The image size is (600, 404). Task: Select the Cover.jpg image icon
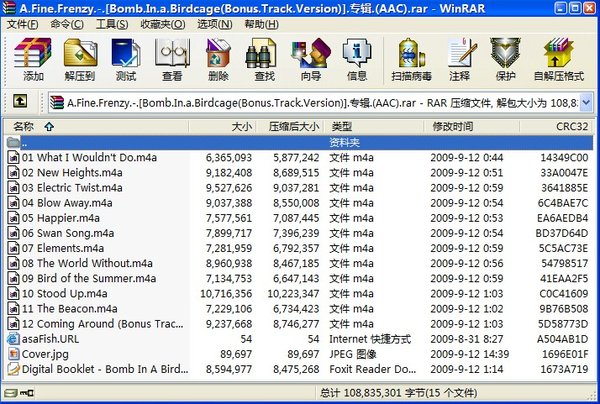pyautogui.click(x=13, y=354)
